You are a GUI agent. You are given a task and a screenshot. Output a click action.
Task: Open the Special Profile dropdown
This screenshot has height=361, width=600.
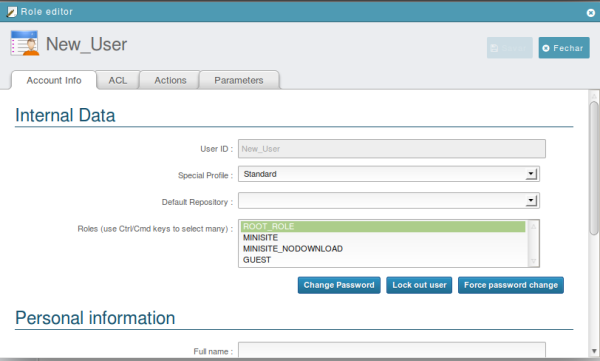tap(389, 174)
